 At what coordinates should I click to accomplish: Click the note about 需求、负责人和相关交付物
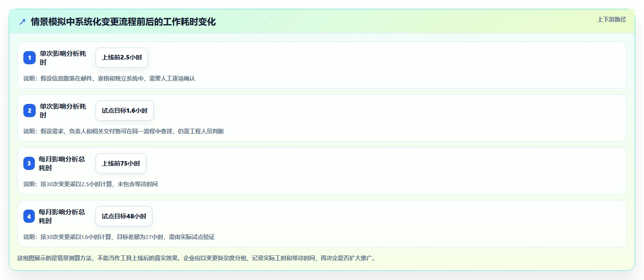[x=124, y=131]
